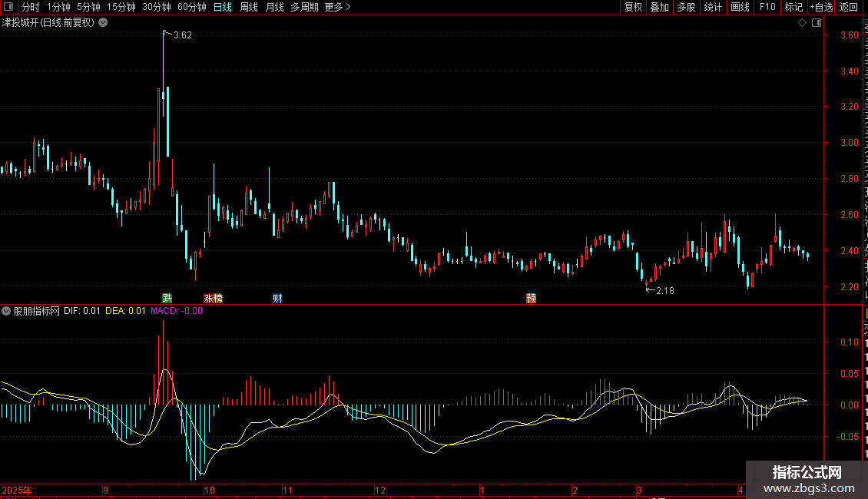Click the 返回 back button
This screenshot has width=868, height=499.
coord(849,7)
